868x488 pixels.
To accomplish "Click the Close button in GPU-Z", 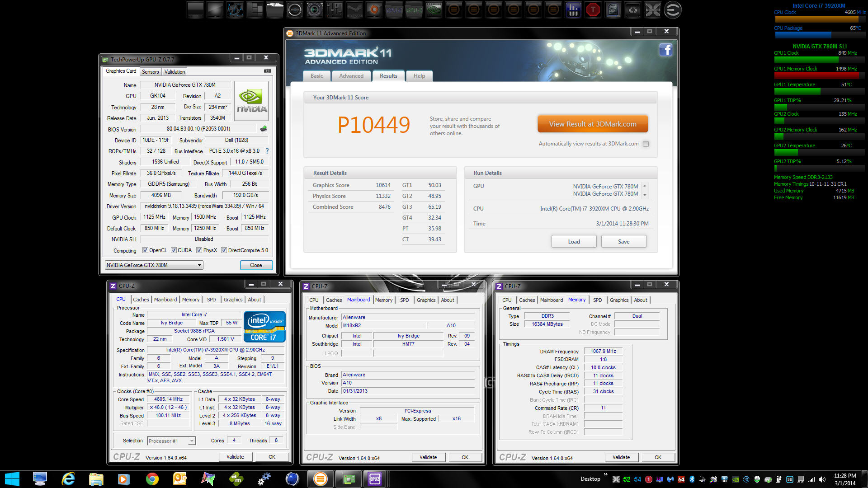I will [x=256, y=265].
